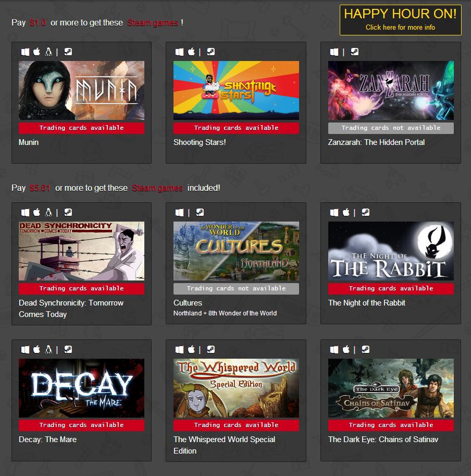471x476 pixels.
Task: Click the Apple icon on Munin card
Action: [x=36, y=52]
